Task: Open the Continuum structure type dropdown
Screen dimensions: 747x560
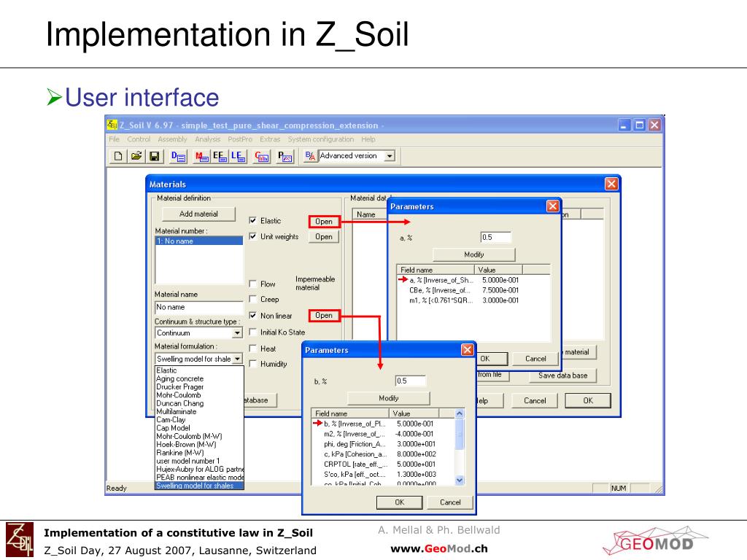Action: point(237,332)
